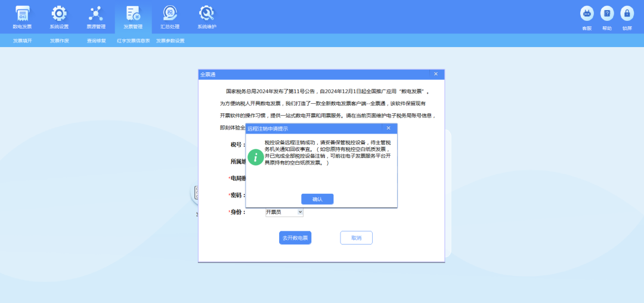
Task: Open the 票源管理 network icon
Action: [x=95, y=14]
